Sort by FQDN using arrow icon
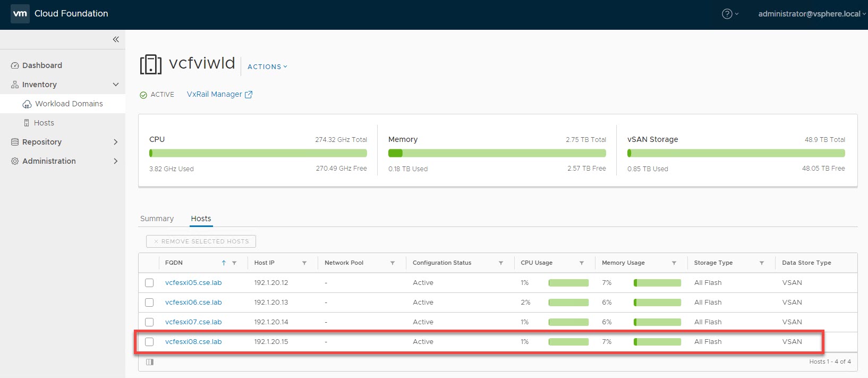The height and width of the screenshot is (378, 868). pyautogui.click(x=224, y=263)
